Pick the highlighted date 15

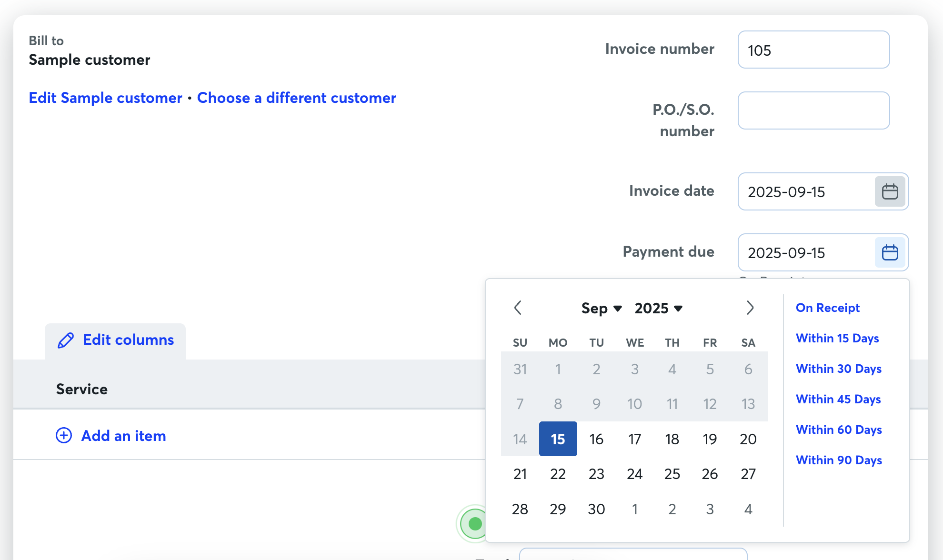pos(558,439)
